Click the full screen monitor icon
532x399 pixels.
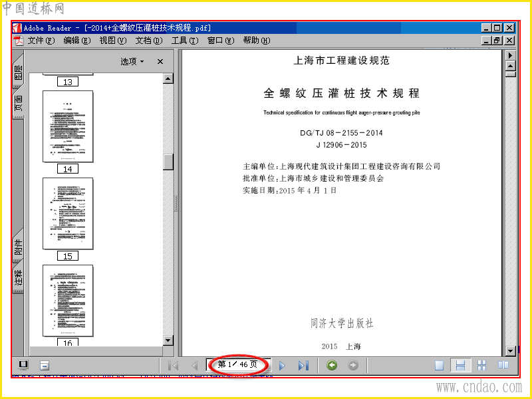pyautogui.click(x=23, y=365)
